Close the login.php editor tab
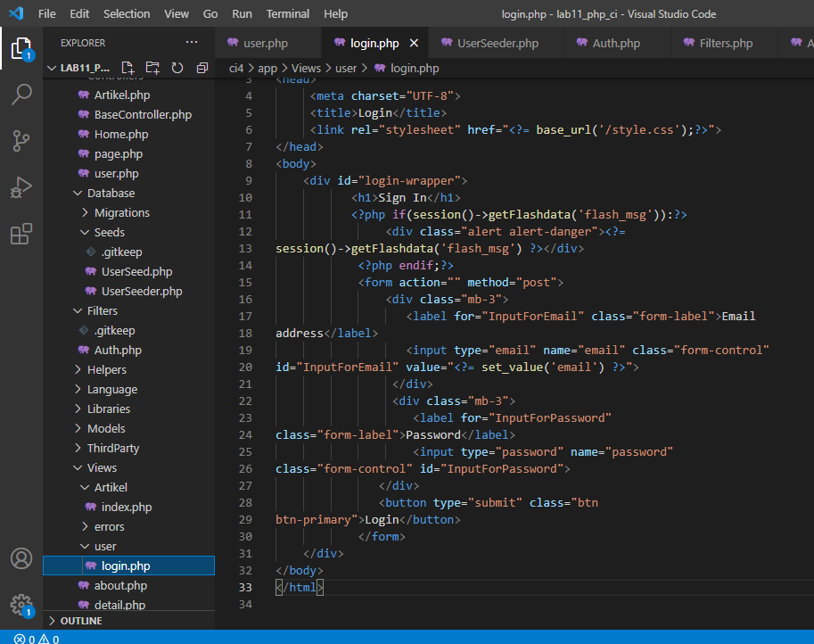This screenshot has height=644, width=814. tap(414, 43)
